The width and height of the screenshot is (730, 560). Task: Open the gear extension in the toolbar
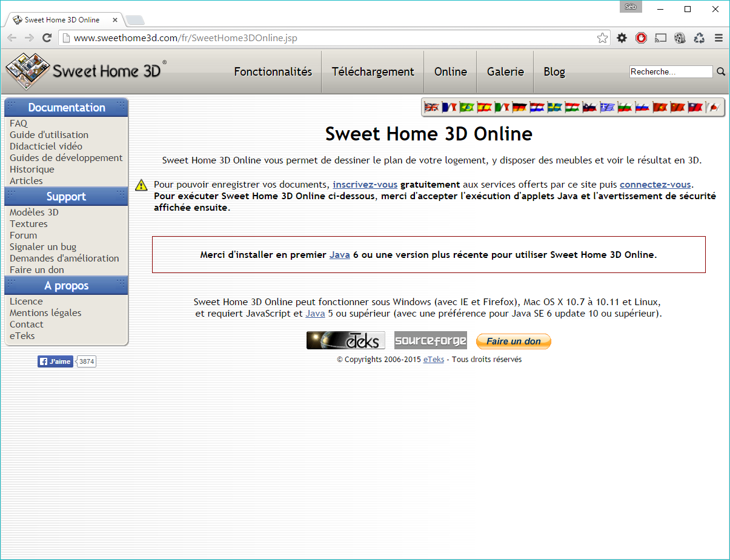click(622, 38)
